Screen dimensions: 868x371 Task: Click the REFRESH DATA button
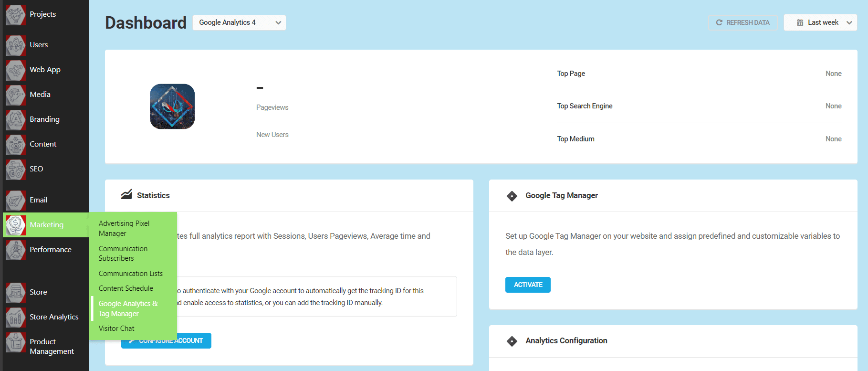tap(743, 22)
